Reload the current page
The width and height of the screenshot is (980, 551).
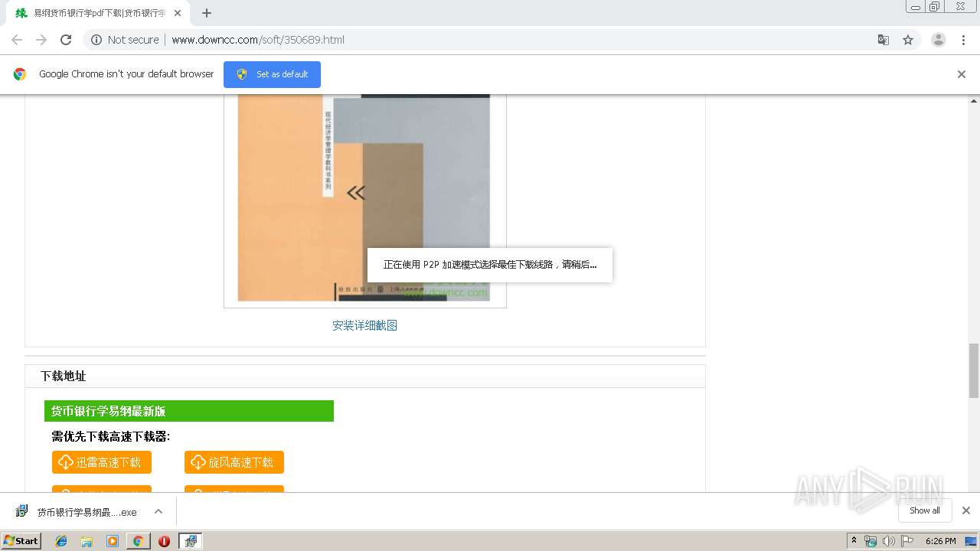[66, 40]
